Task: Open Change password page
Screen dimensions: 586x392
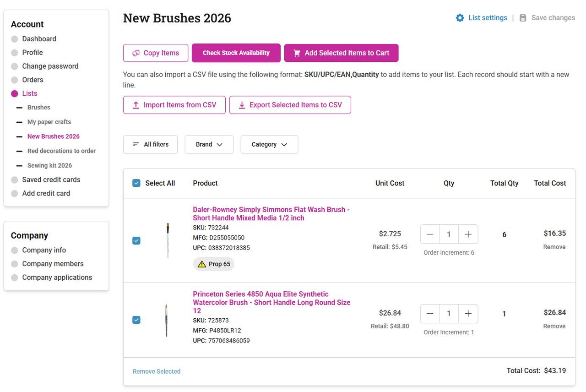Action: 50,66
